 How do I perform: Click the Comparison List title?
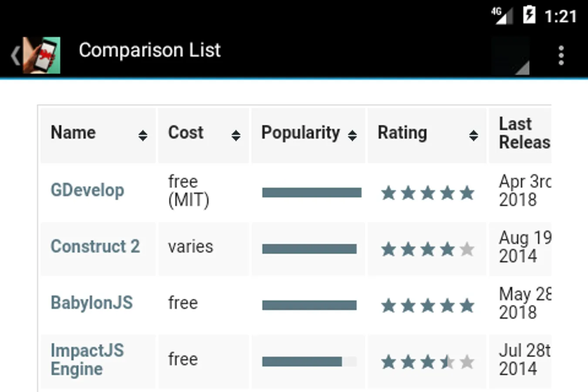coord(149,50)
